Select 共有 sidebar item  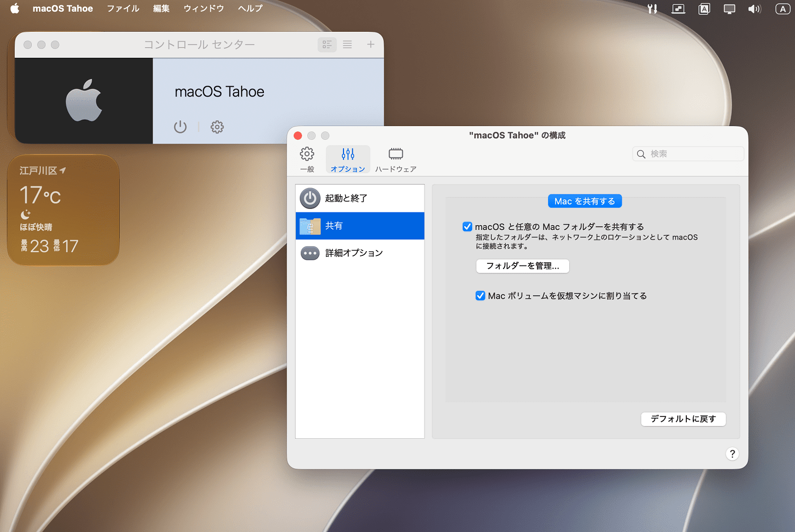pos(360,226)
